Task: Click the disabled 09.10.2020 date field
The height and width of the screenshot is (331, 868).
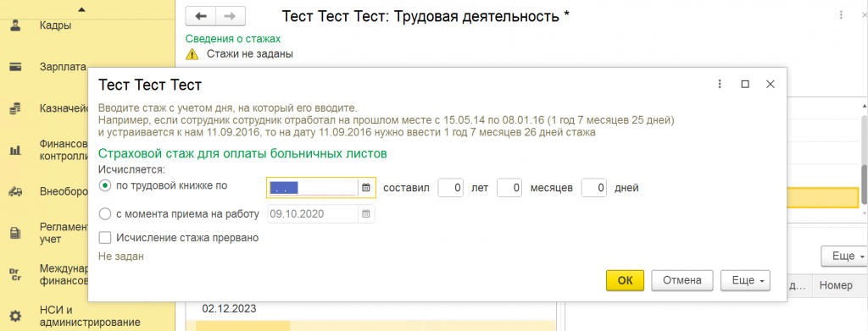Action: (x=314, y=214)
